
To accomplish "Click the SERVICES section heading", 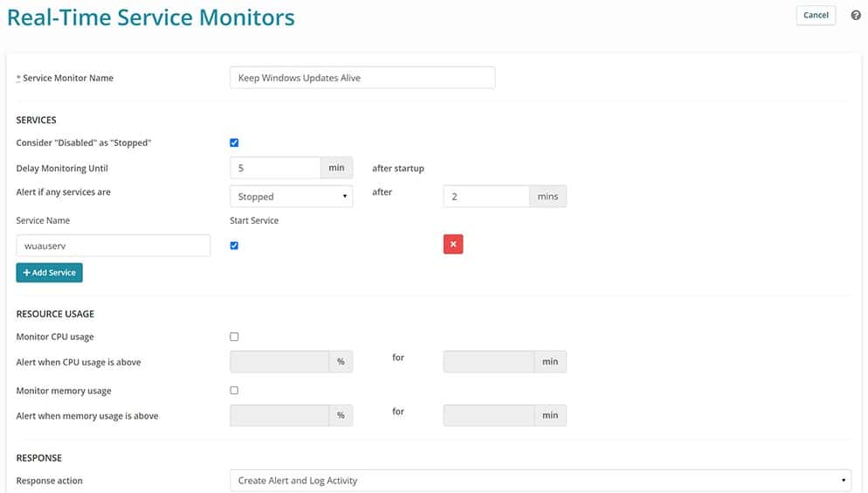I will (x=36, y=121).
